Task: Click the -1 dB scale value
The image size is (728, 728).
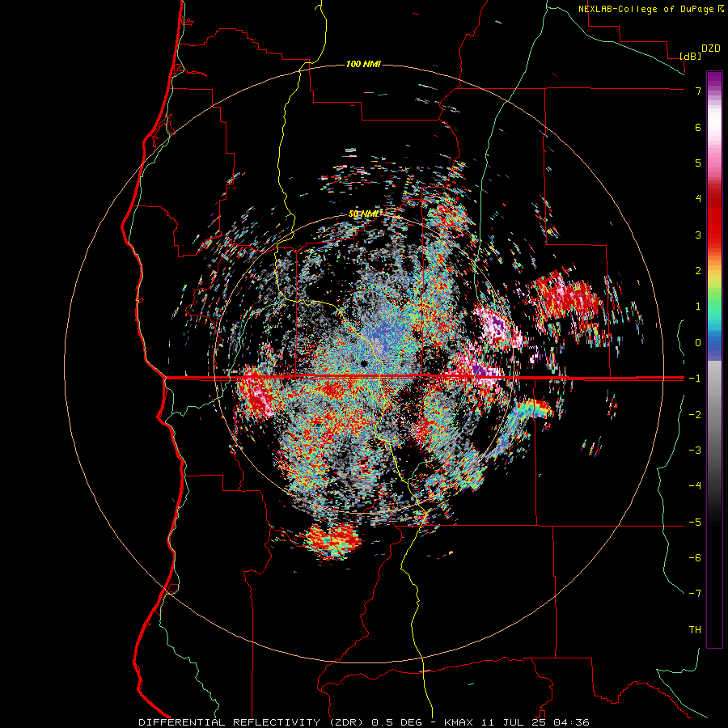Action: coord(695,379)
